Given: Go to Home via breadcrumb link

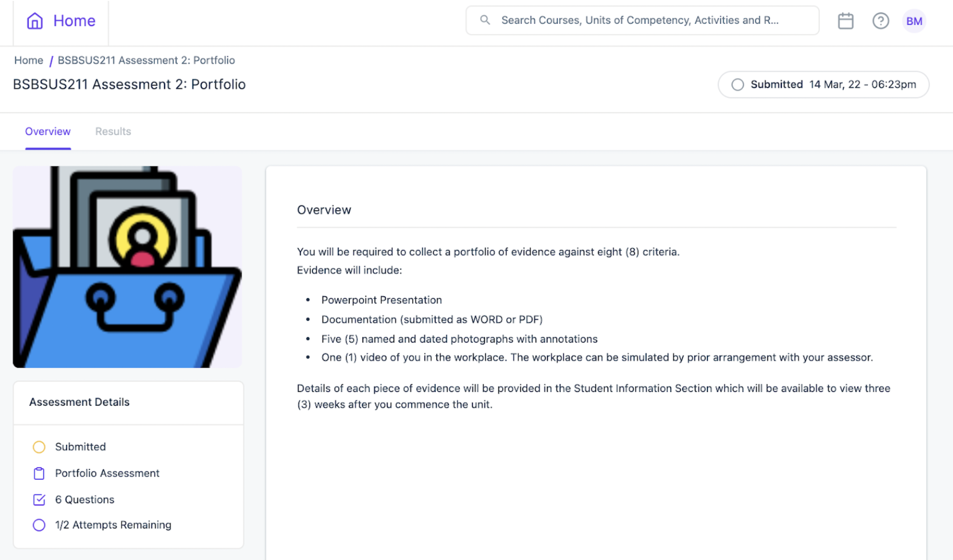Looking at the screenshot, I should click(29, 60).
